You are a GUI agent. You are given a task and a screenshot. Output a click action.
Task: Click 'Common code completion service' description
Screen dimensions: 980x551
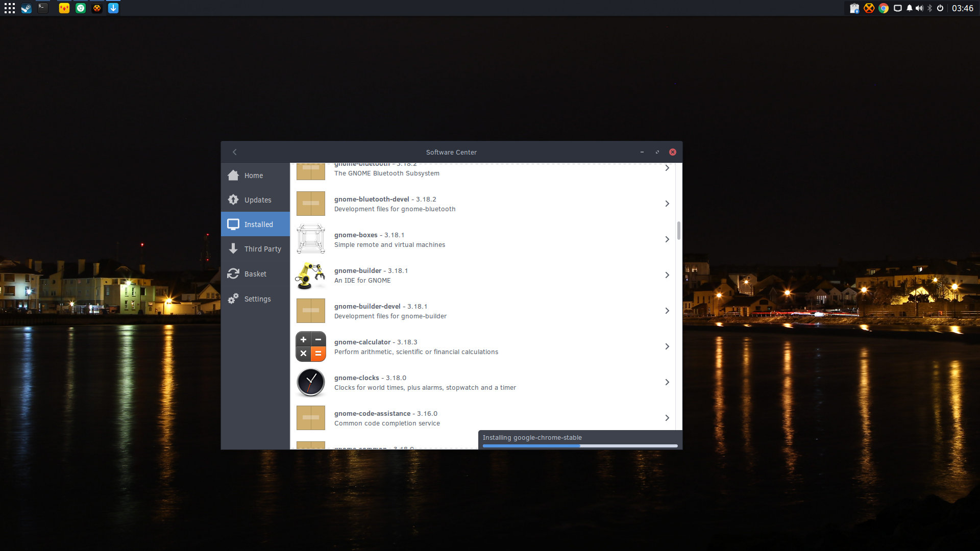tap(387, 423)
